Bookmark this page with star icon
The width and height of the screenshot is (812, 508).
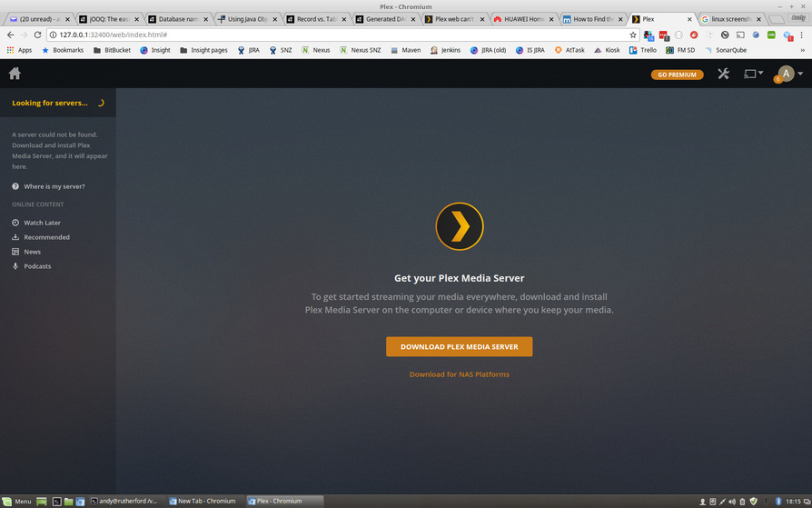tap(633, 35)
